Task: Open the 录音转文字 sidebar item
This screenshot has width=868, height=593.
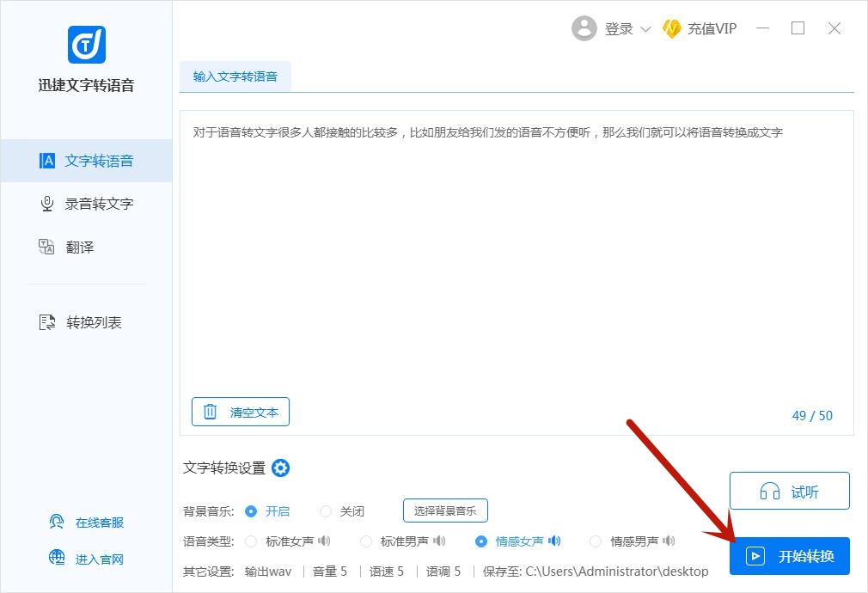Action: click(x=86, y=204)
